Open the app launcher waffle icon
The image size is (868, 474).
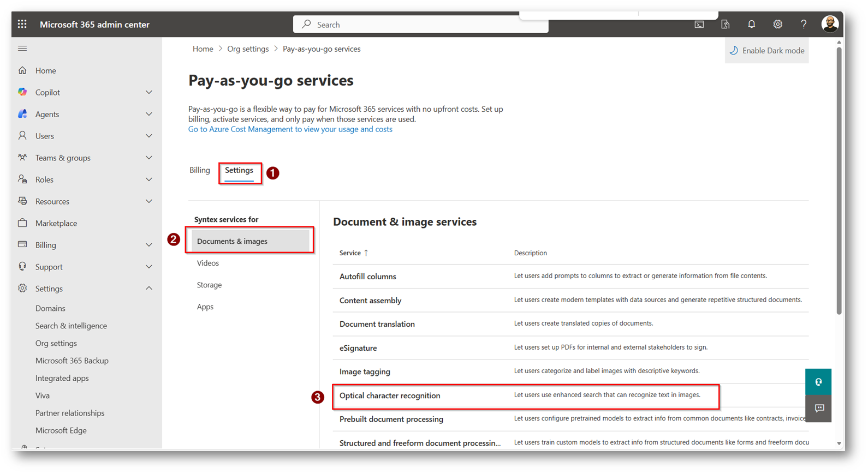(x=22, y=24)
